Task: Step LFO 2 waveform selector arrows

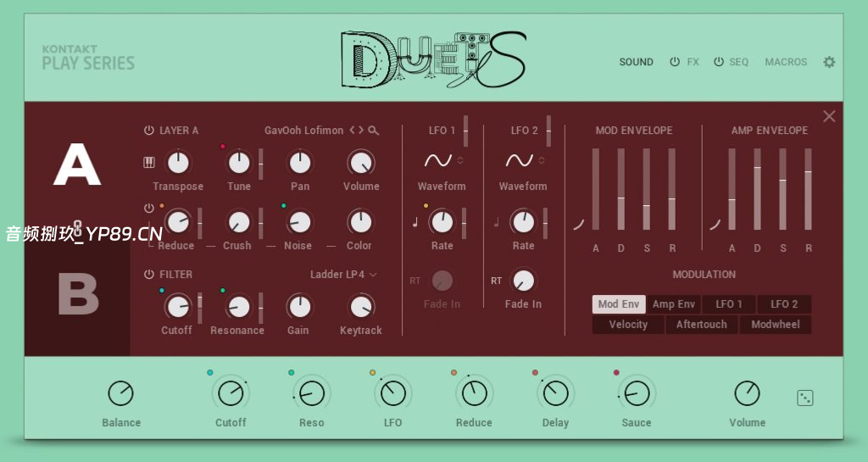Action: coord(542,160)
